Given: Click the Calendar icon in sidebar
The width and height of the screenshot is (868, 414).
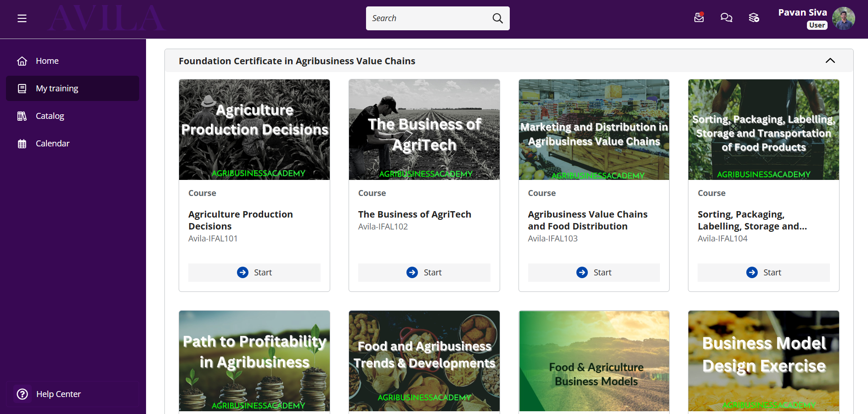Looking at the screenshot, I should [x=22, y=144].
